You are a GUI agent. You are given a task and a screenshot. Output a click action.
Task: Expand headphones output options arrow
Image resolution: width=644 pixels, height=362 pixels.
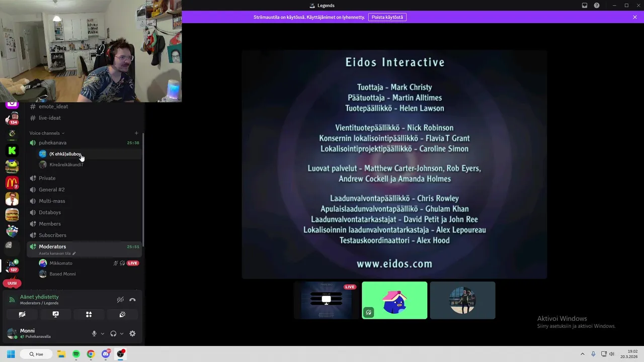[x=122, y=333]
